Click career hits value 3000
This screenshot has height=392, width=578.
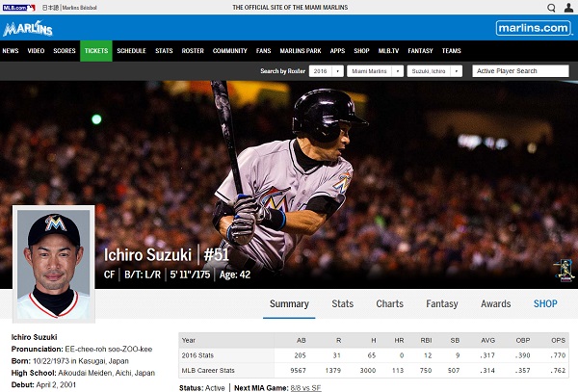[x=368, y=370]
